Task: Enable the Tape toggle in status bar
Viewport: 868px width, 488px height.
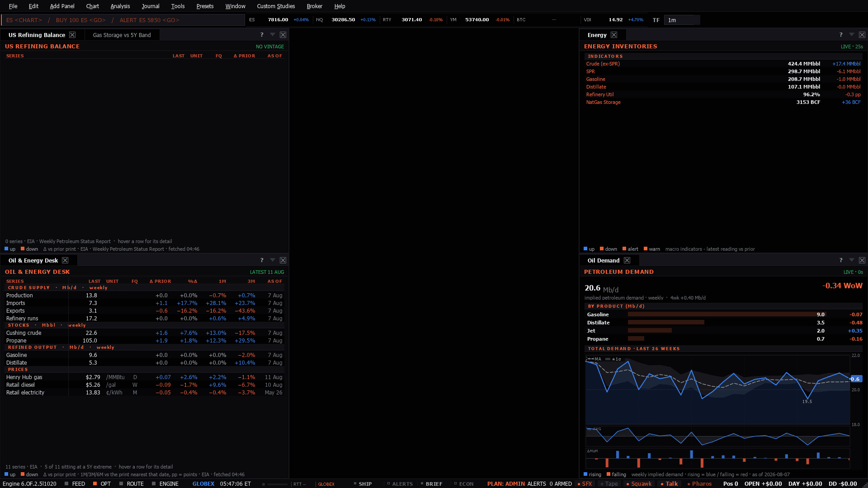Action: 609,484
